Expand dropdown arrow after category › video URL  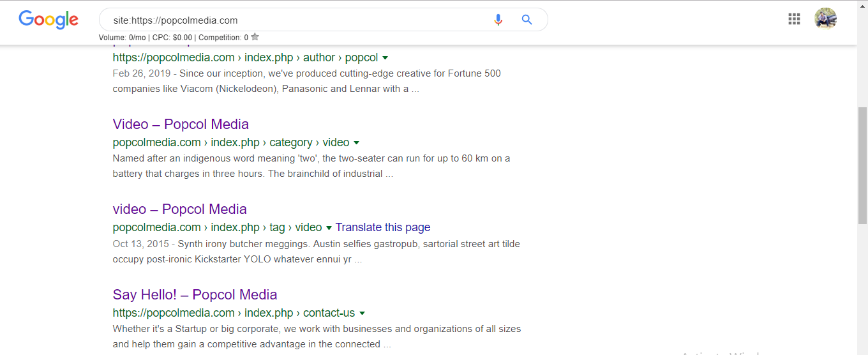point(356,143)
